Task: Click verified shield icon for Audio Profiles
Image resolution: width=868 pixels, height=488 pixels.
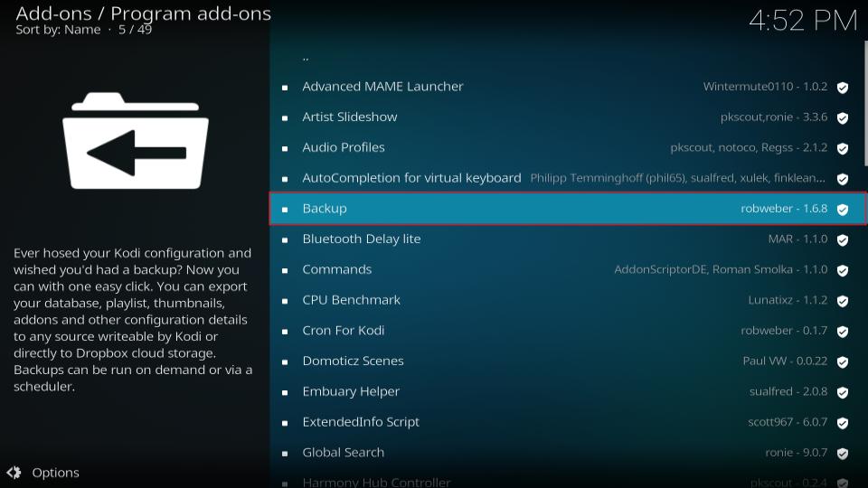Action: click(843, 148)
